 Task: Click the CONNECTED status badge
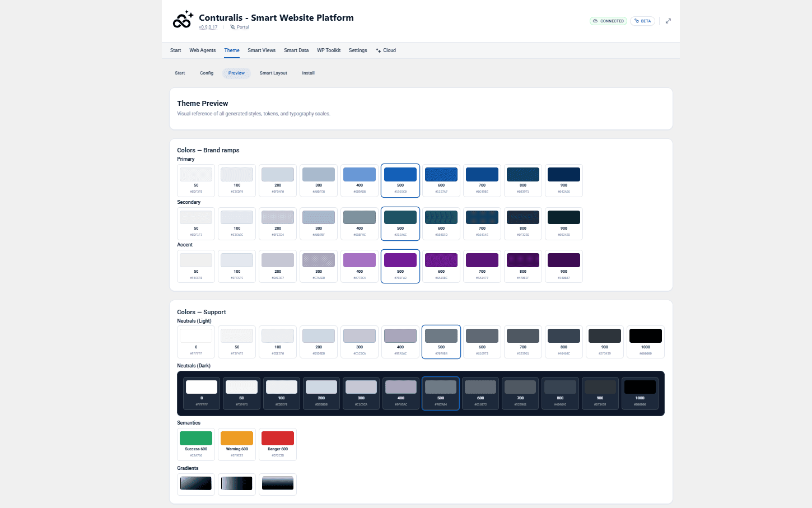pos(608,21)
